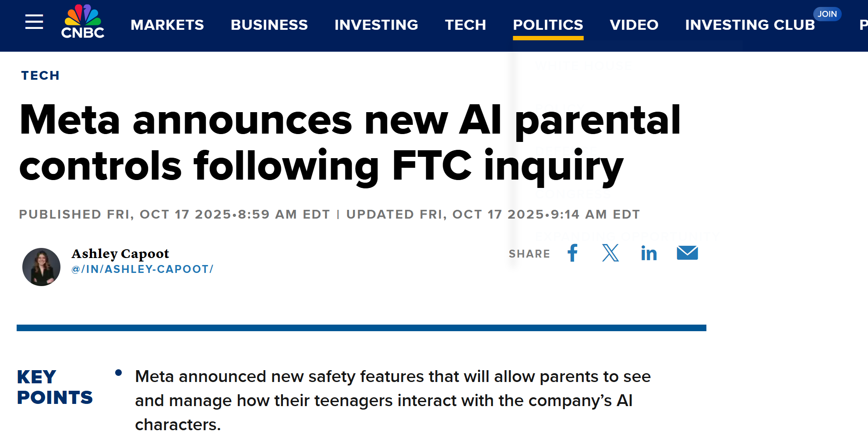The width and height of the screenshot is (868, 435).
Task: Open the Markets menu
Action: (167, 25)
